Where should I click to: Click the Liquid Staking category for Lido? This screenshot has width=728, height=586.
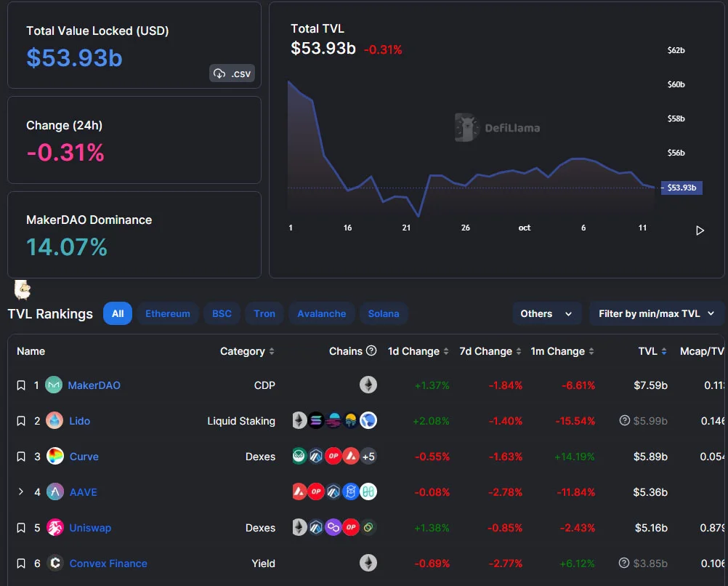(x=241, y=421)
